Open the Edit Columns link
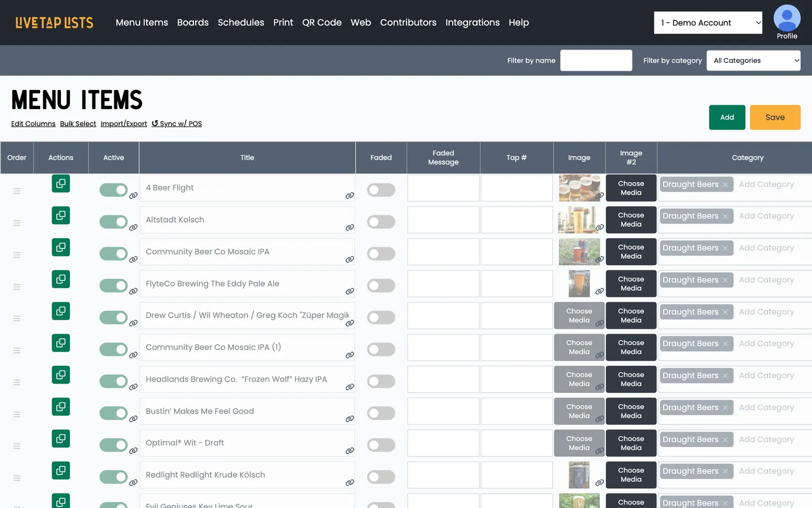 point(33,123)
